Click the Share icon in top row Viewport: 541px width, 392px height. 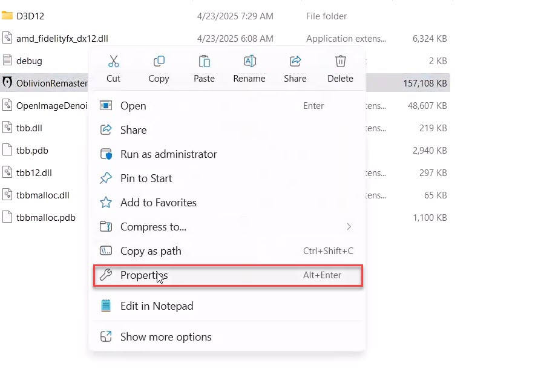coord(295,61)
